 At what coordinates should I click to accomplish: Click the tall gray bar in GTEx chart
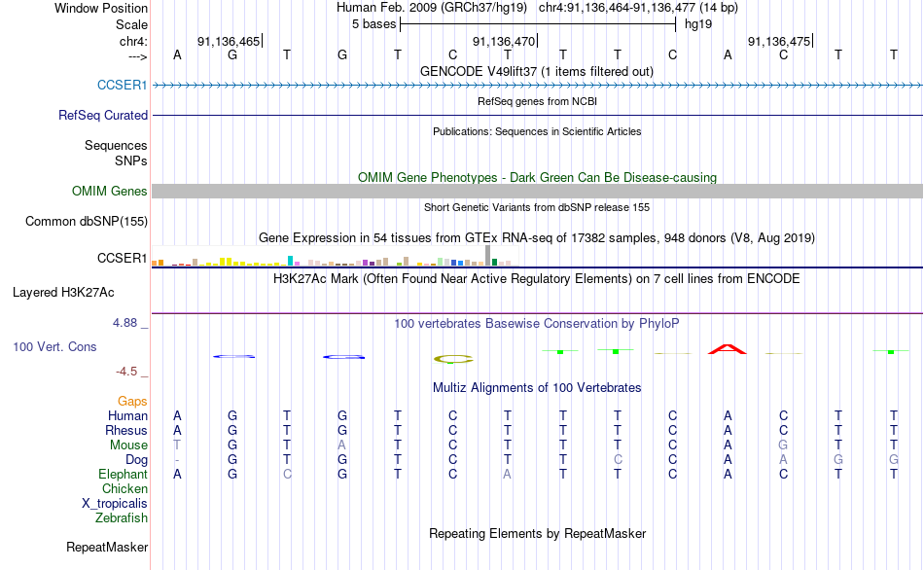click(x=487, y=256)
